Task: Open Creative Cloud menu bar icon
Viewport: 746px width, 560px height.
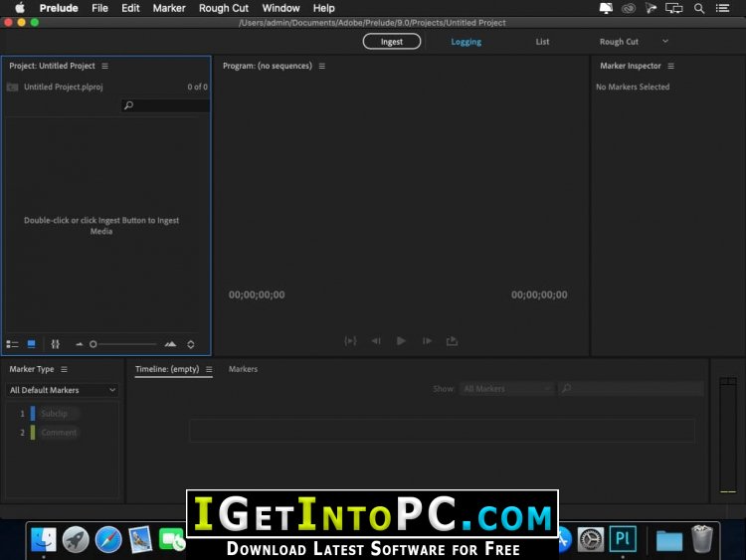Action: [629, 8]
